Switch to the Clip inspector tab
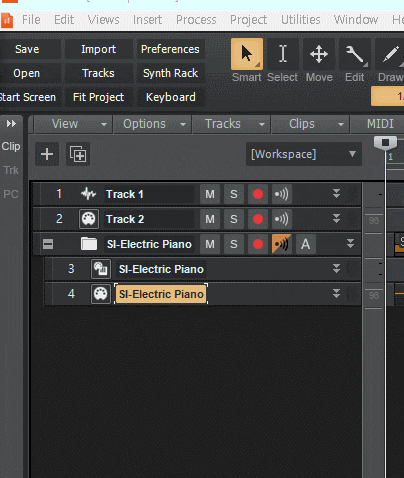Screen dimensions: 404x478 [x=11, y=146]
